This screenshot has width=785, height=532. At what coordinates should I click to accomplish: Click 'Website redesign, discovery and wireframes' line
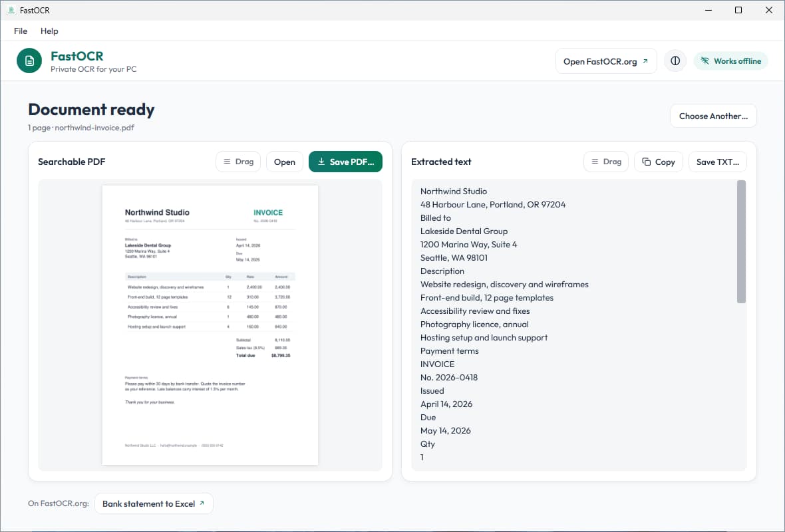tap(504, 284)
